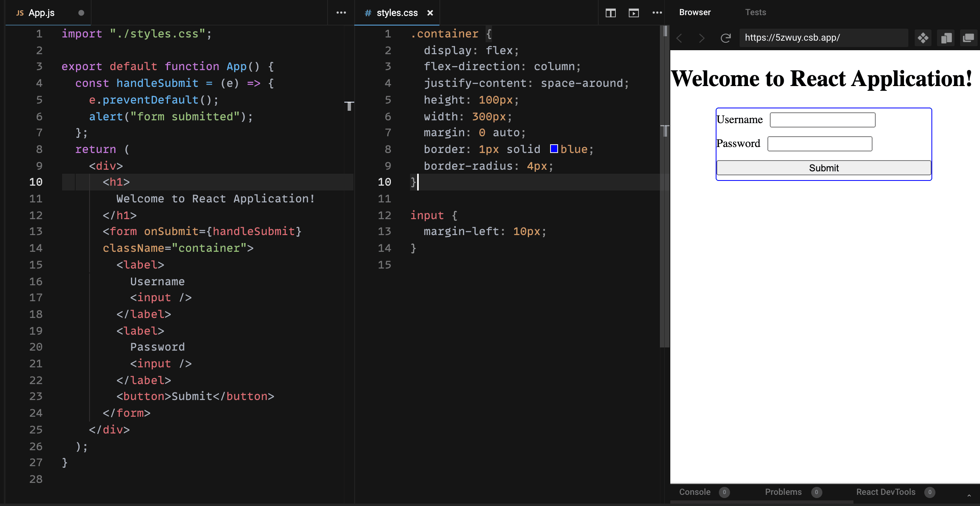Click the overlapping-squares icon beside the URL bar
The height and width of the screenshot is (506, 980).
click(x=946, y=38)
